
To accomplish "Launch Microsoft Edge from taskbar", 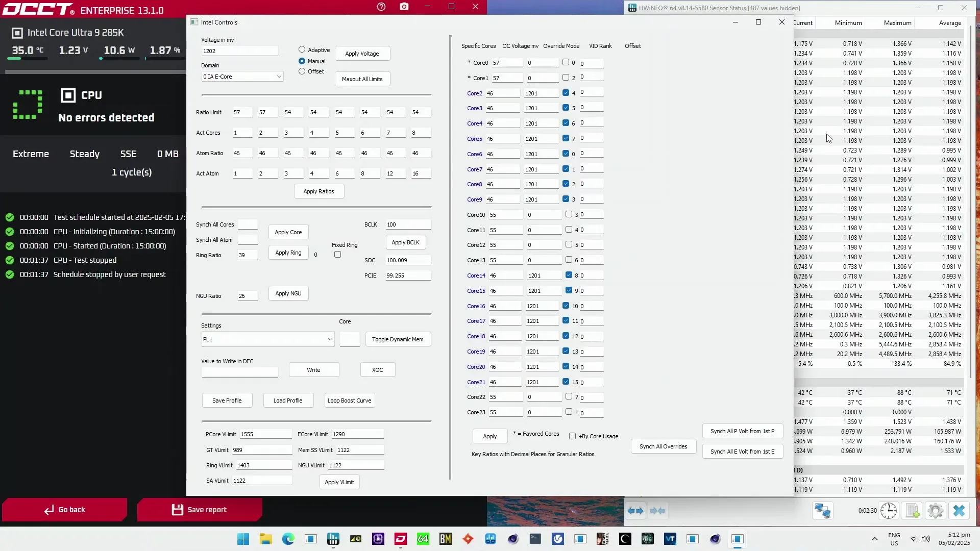I will [288, 539].
